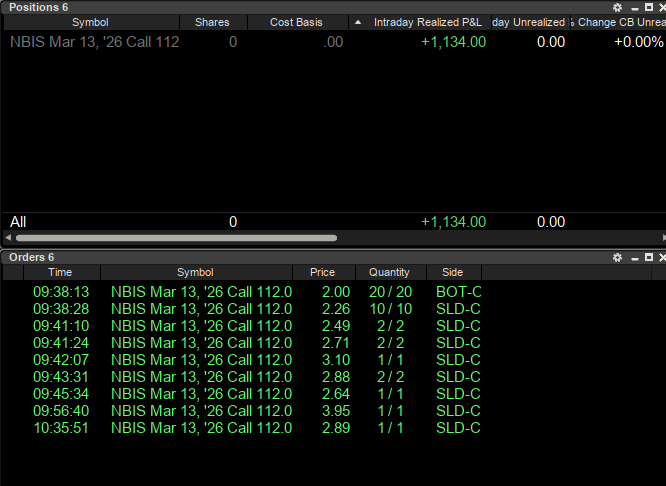Click the 20 / 20 filled quantity
The width and height of the screenshot is (666, 486).
[390, 292]
